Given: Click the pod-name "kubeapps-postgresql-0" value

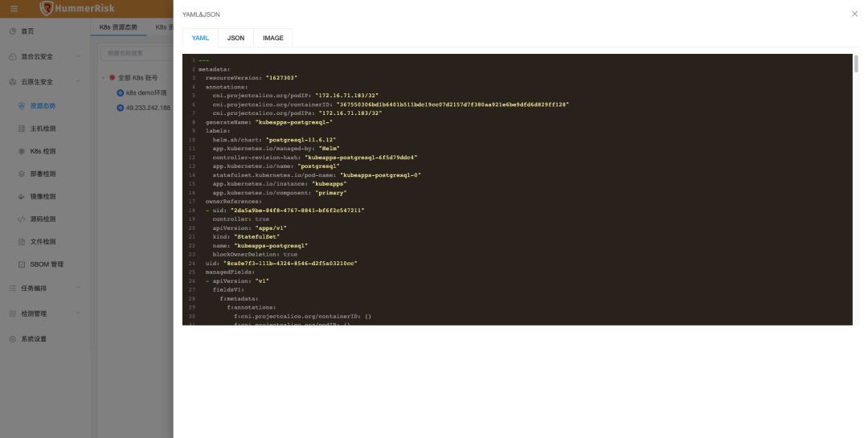Looking at the screenshot, I should coord(380,175).
